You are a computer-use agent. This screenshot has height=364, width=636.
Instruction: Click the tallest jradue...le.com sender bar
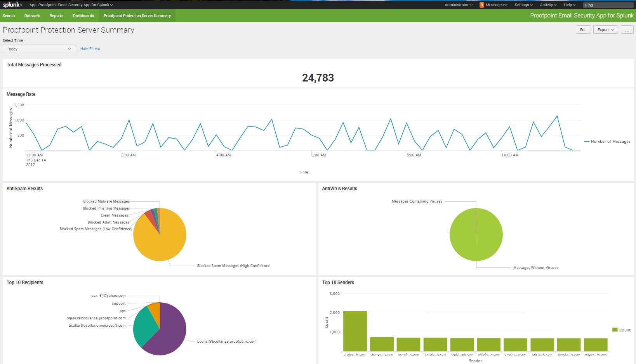pos(355,331)
